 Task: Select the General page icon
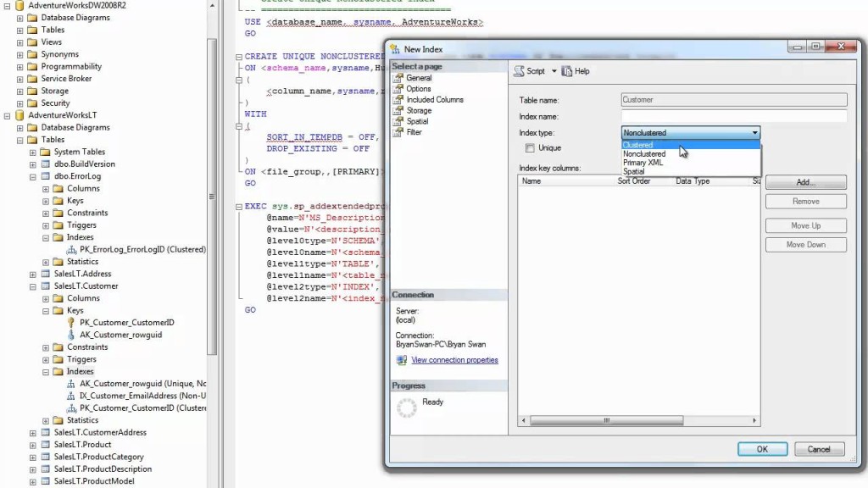[398, 78]
